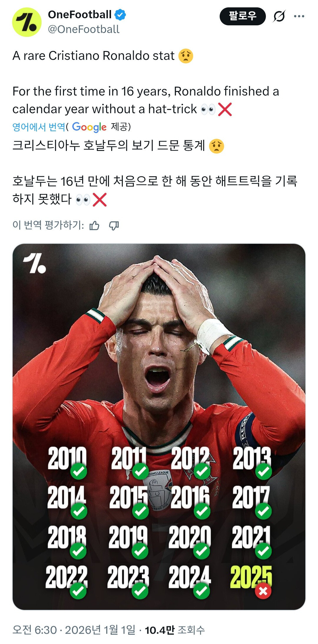Open the three-dot more options menu
Image resolution: width=318 pixels, height=644 pixels.
click(299, 16)
